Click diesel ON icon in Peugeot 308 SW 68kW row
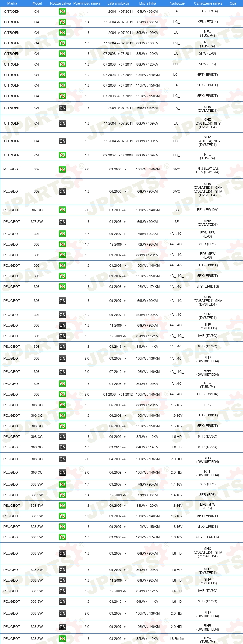 pos(62,581)
